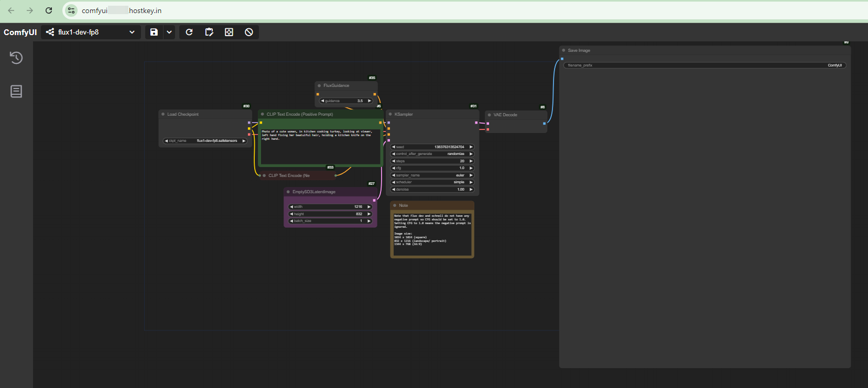This screenshot has width=868, height=388.
Task: Collapse the KSampler node via its dot
Action: 390,114
